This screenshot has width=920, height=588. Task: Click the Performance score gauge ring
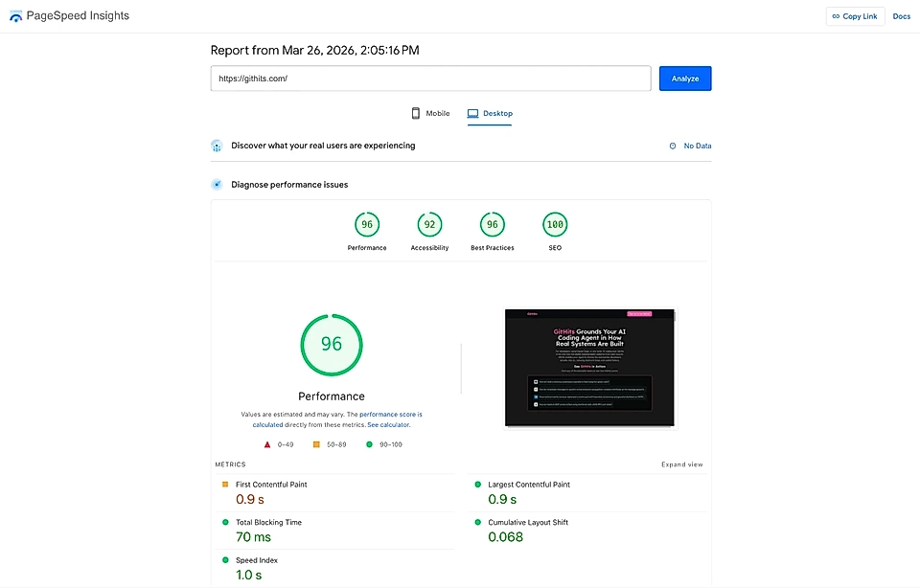coord(332,344)
